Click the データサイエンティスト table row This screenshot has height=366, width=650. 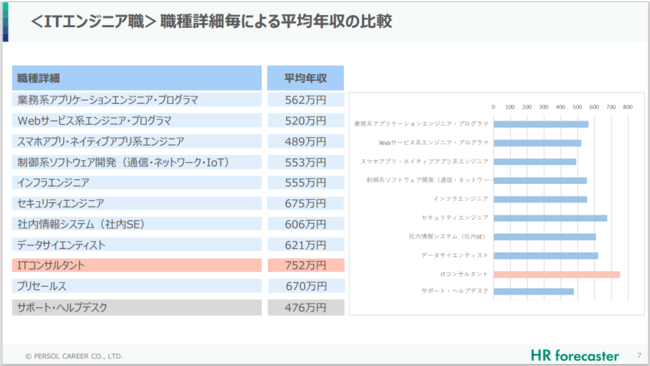point(137,245)
